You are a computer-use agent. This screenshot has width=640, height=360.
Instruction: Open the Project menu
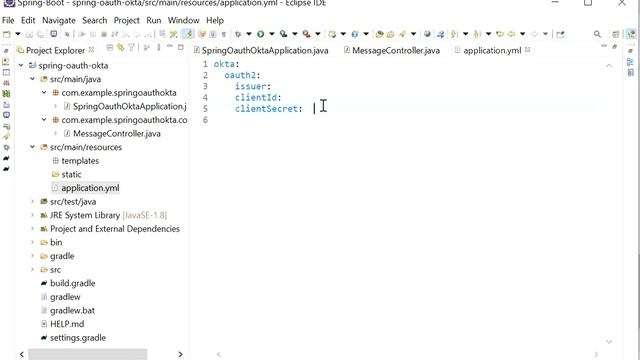click(x=127, y=20)
